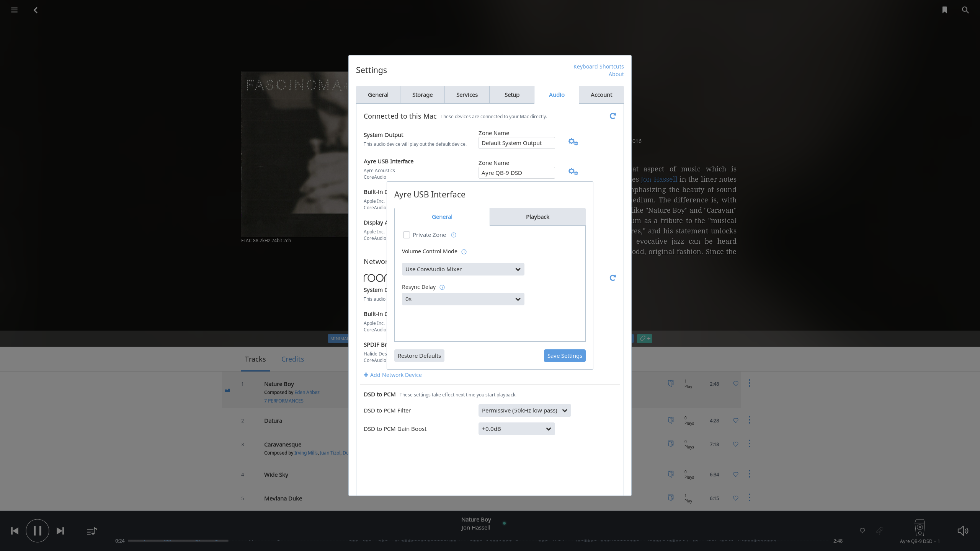Screen dimensions: 980x551
Task: Go back with the back arrow
Action: [36, 10]
